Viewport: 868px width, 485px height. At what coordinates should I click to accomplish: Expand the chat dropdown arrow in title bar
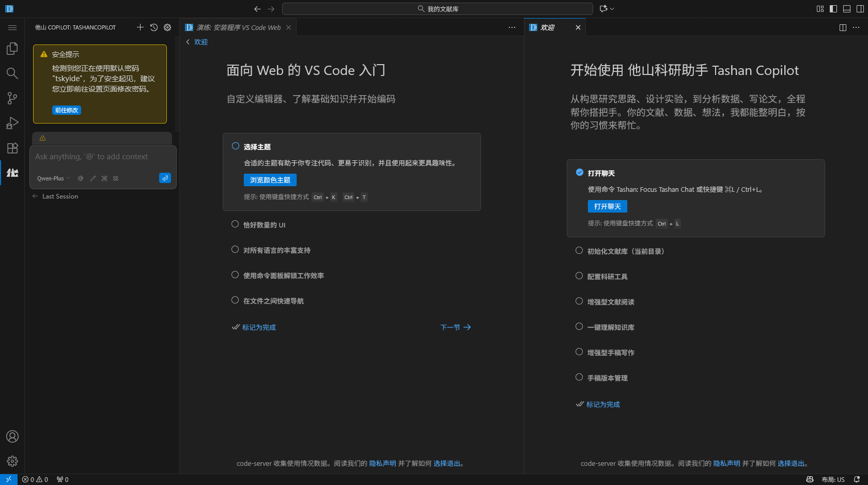[x=612, y=9]
